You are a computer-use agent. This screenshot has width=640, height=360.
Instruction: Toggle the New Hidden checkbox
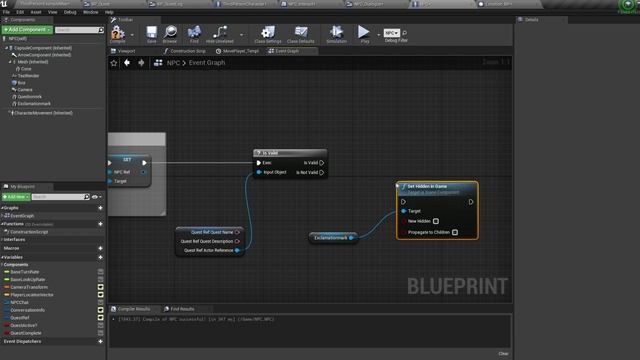[x=436, y=221]
